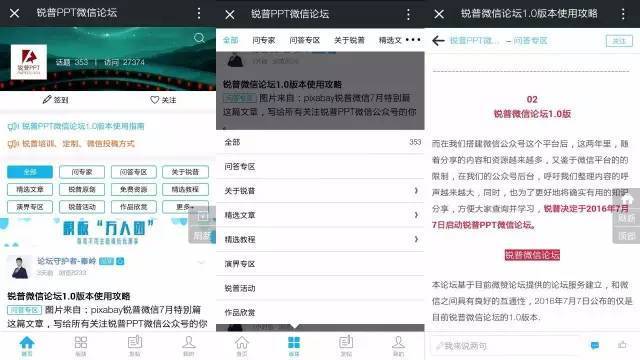Select the 精选教程 category chip on the left screen

185,189
